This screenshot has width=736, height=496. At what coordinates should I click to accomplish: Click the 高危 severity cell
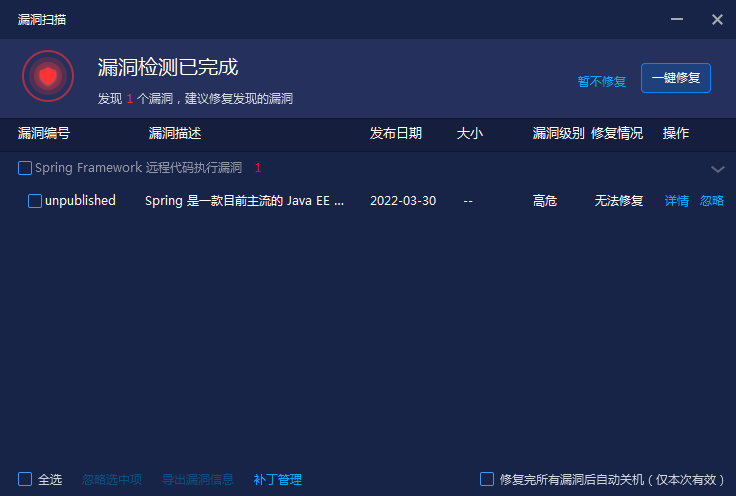[x=544, y=201]
